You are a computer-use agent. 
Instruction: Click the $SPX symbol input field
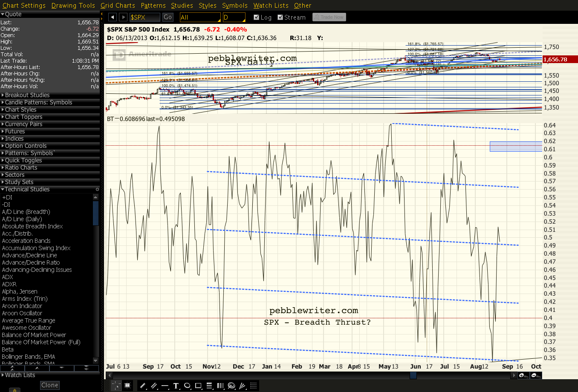[145, 17]
